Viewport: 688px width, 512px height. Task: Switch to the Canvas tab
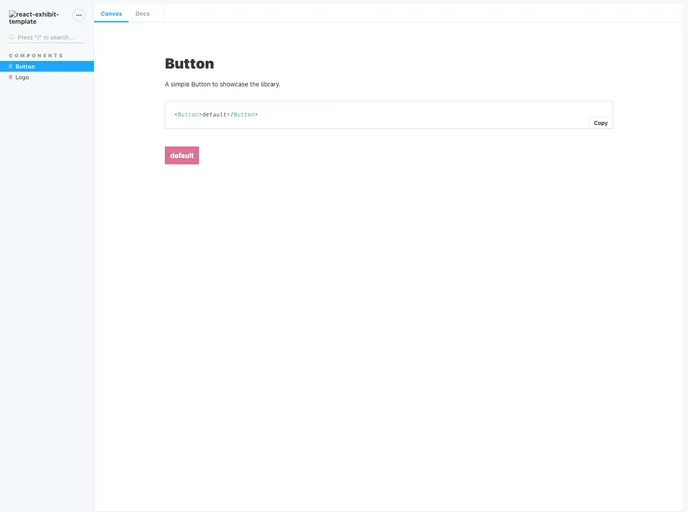tap(111, 14)
